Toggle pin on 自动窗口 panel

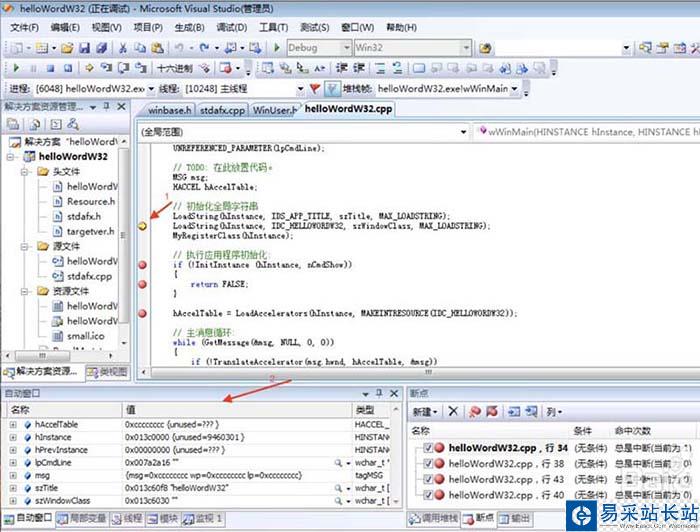point(379,393)
